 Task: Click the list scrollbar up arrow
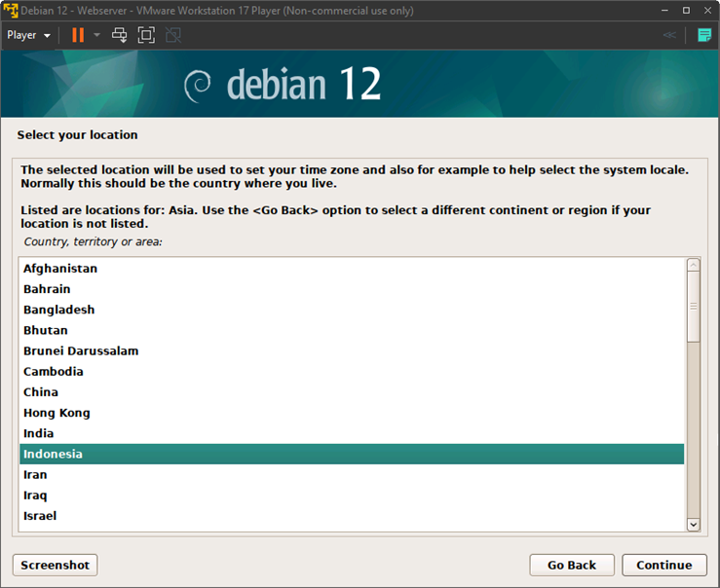694,265
